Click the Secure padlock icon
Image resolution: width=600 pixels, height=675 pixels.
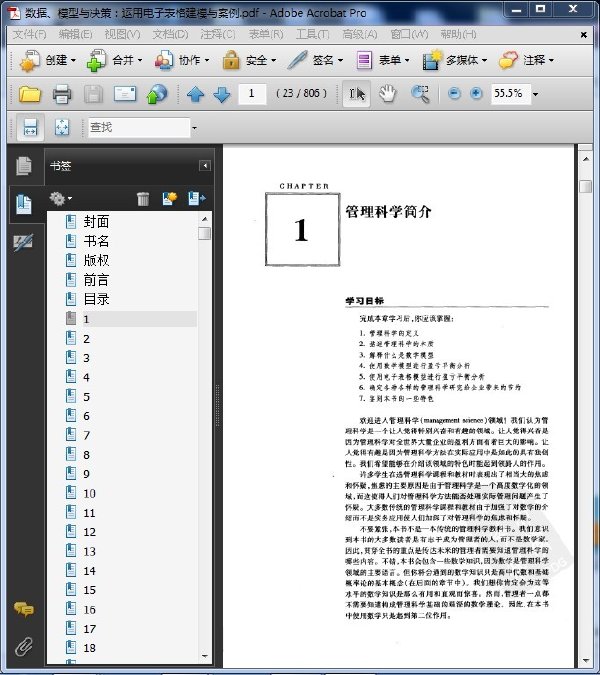pos(231,60)
